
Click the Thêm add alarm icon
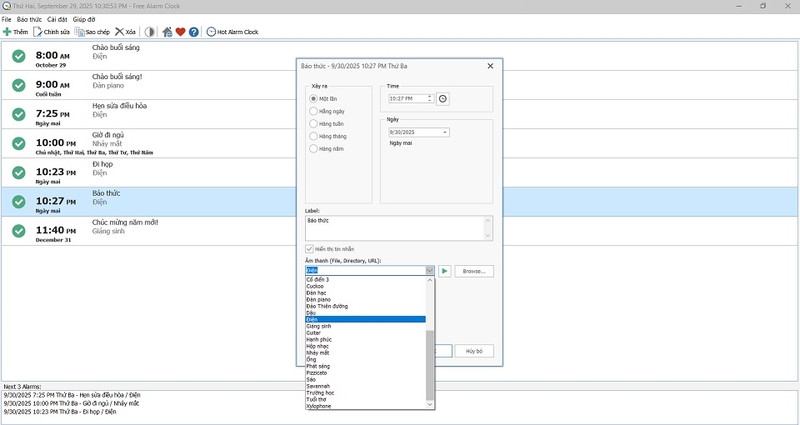[x=7, y=32]
